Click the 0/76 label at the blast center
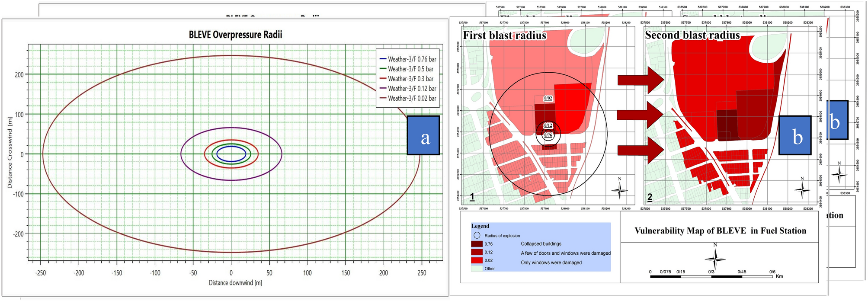Screen dimensions: 868x301 (x=548, y=135)
